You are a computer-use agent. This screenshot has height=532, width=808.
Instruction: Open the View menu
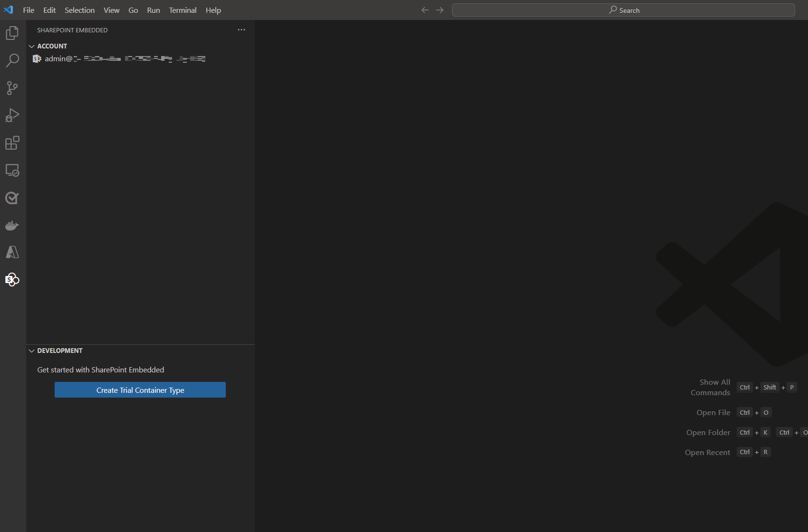(112, 10)
